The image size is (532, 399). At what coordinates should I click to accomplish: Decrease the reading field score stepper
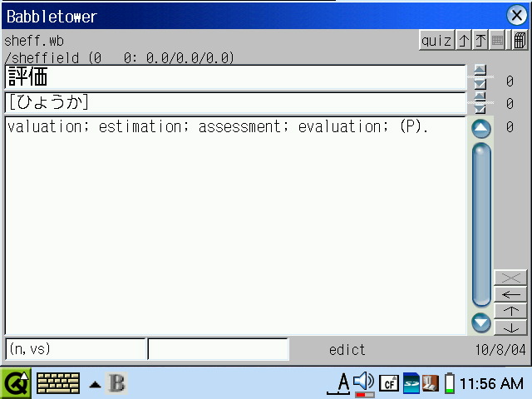pyautogui.click(x=480, y=109)
